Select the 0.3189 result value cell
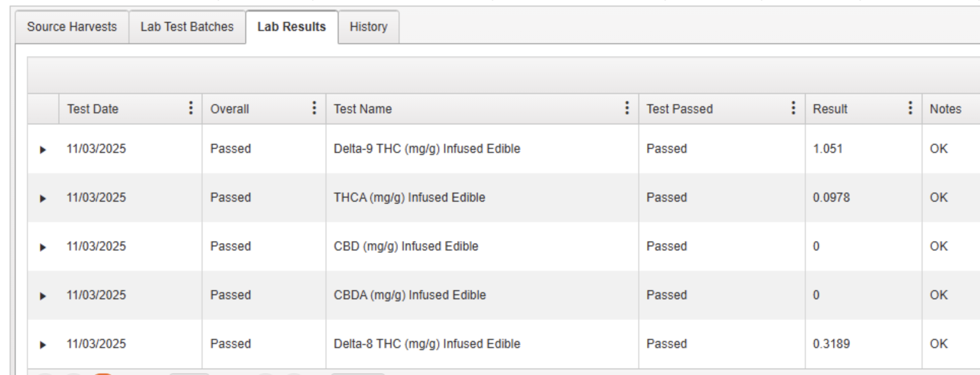The height and width of the screenshot is (375, 980). (831, 344)
